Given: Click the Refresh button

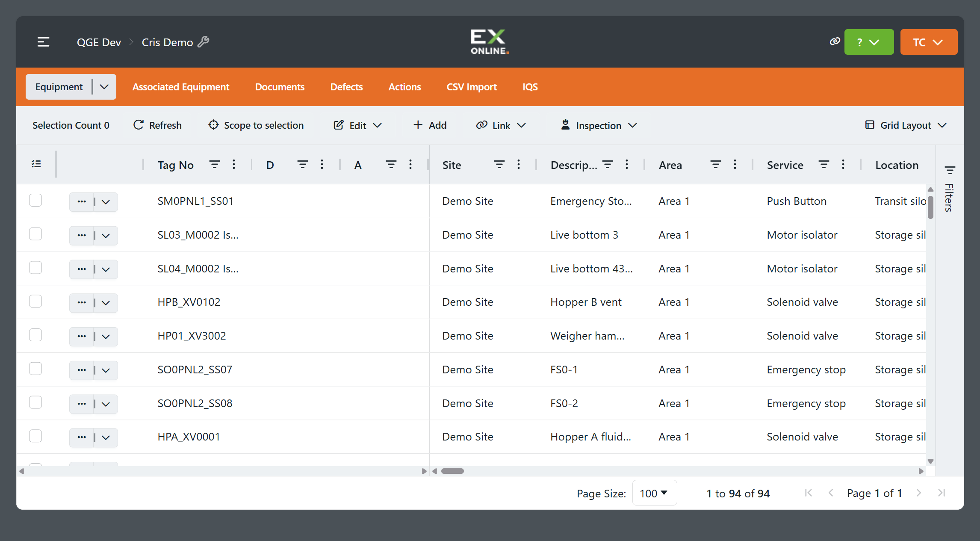Looking at the screenshot, I should 157,125.
